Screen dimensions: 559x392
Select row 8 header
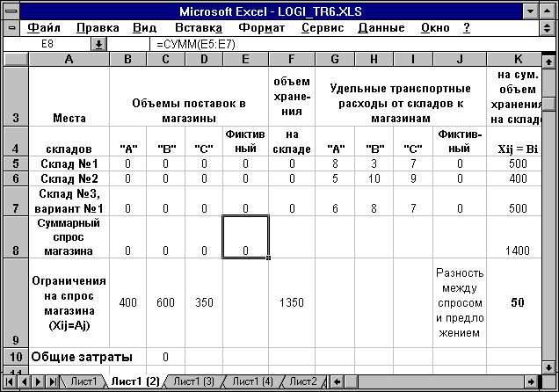click(x=16, y=237)
